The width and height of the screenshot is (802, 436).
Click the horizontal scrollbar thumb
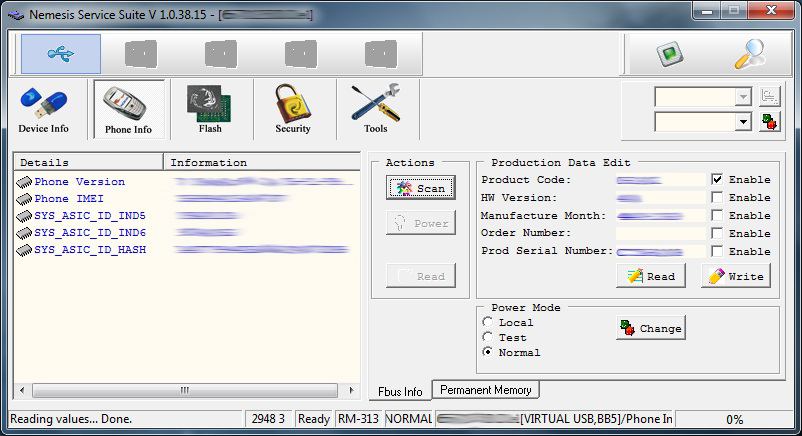tap(185, 390)
